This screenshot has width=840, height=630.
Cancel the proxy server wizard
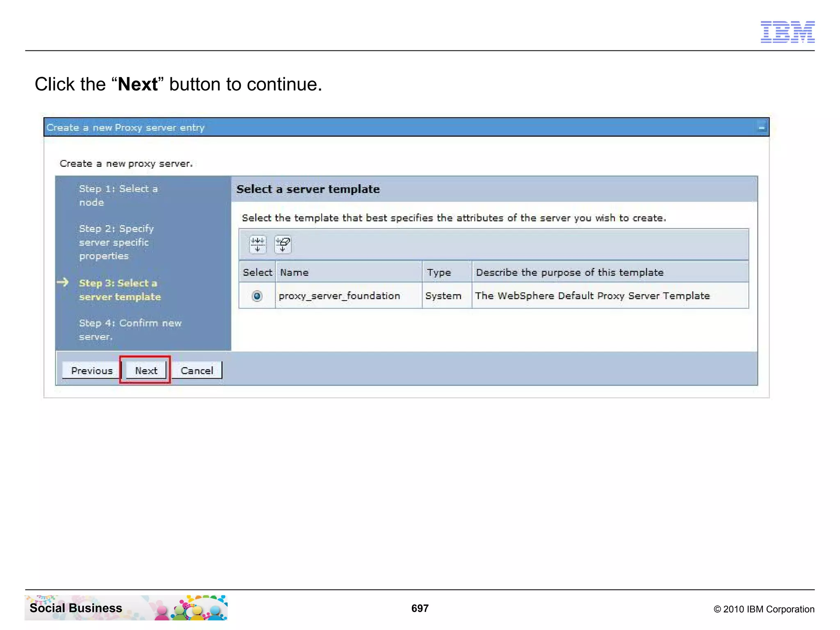197,370
